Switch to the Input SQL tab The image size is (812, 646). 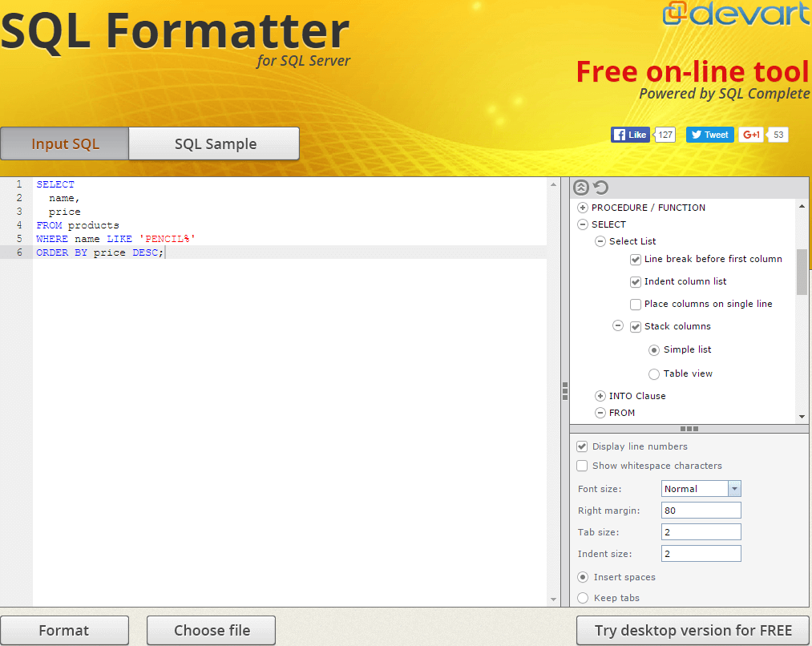click(x=65, y=144)
